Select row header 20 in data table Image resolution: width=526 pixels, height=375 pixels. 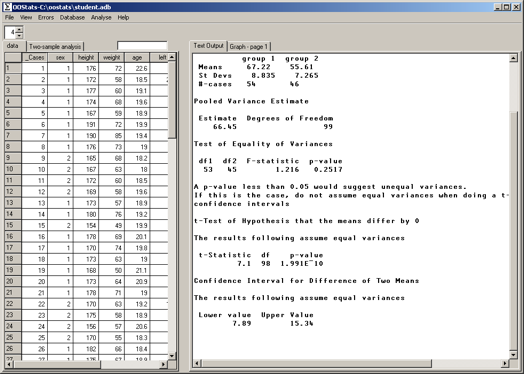pos(13,281)
